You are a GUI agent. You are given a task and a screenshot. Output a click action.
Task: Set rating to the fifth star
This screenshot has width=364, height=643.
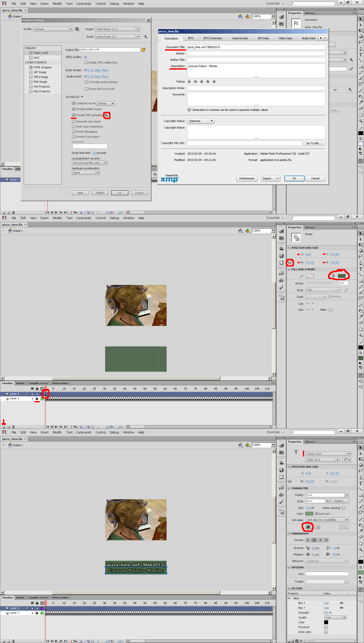[214, 81]
